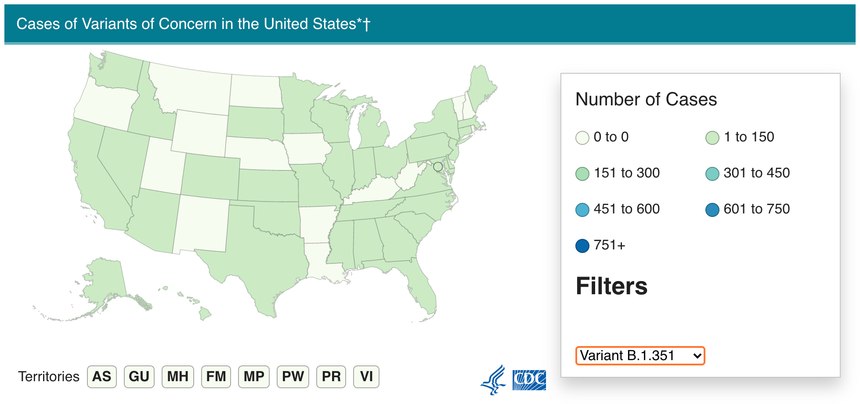Click the HHS eagle logo
The image size is (860, 404).
click(493, 380)
